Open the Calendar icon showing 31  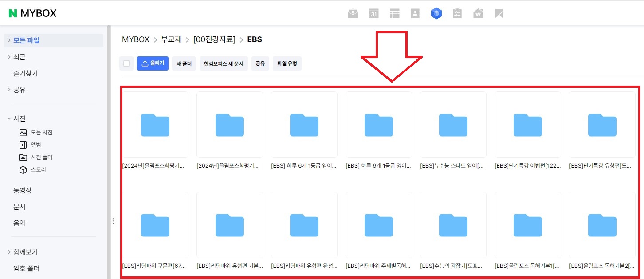coord(374,14)
